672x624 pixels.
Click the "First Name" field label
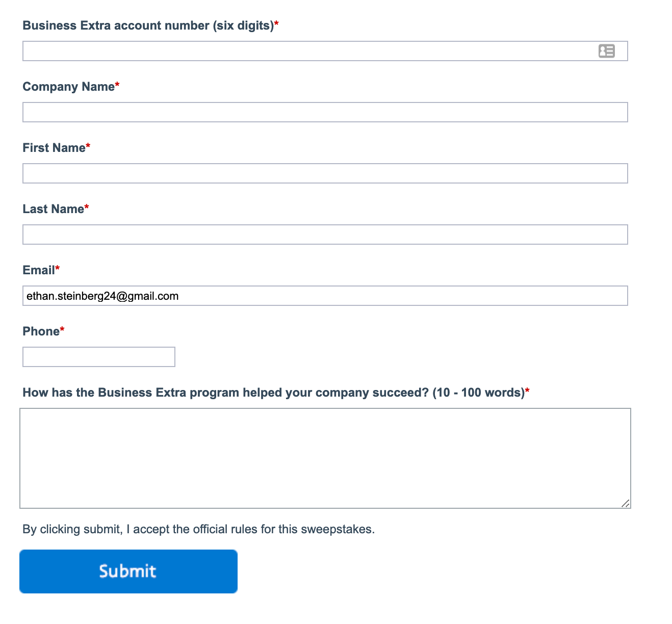point(54,148)
